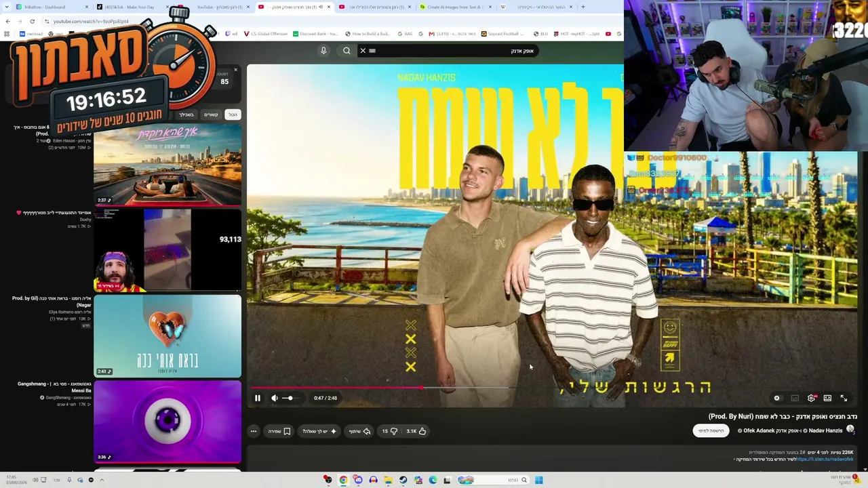Show hidden system tray icons
This screenshot has width=868, height=488.
(x=102, y=480)
